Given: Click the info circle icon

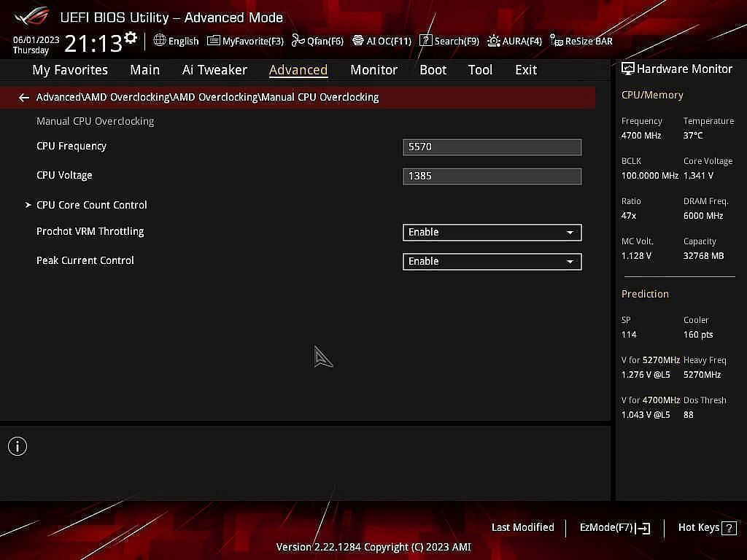Looking at the screenshot, I should click(x=18, y=446).
